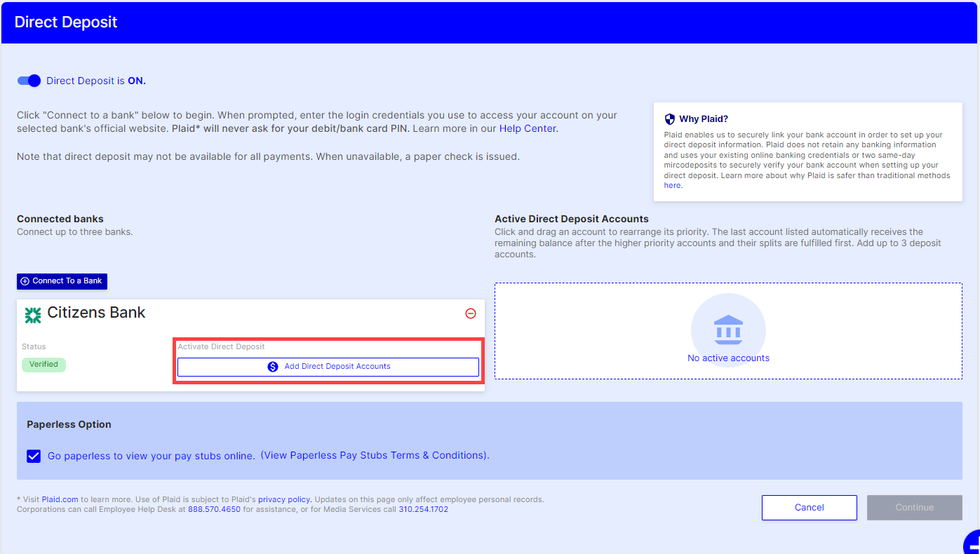Image resolution: width=980 pixels, height=554 pixels.
Task: Follow the 'here' link in Why Plaid box
Action: click(x=672, y=185)
